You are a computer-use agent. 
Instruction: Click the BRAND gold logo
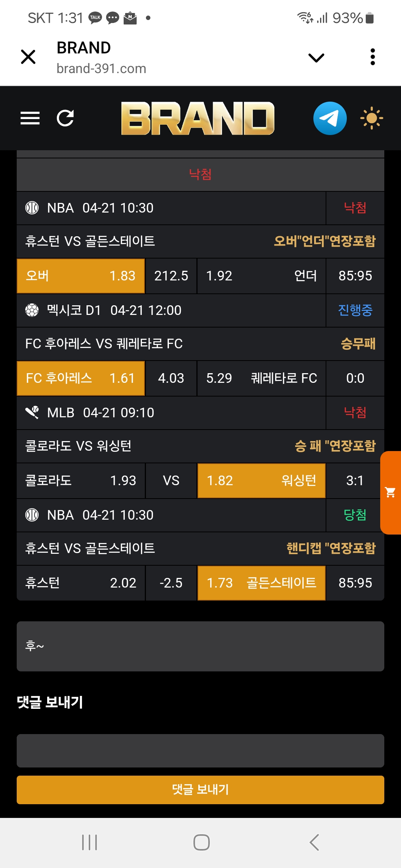pos(198,118)
